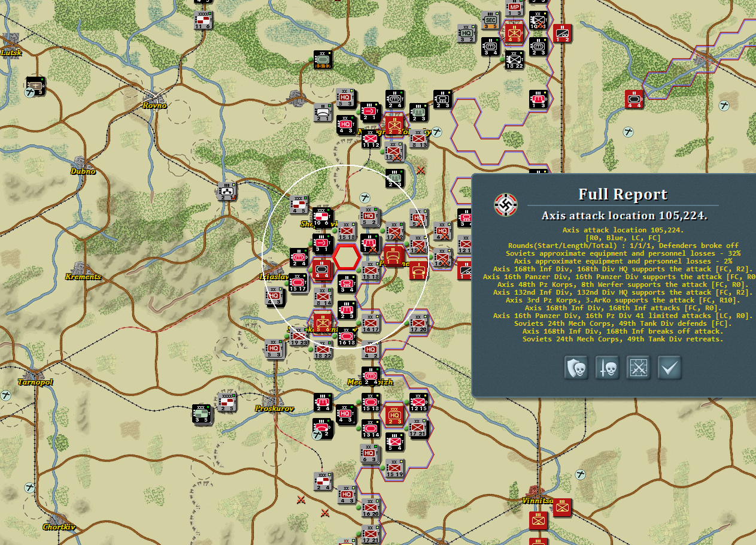Select the black regiment counter labeled 3 1
Image resolution: width=756 pixels, height=545 pixels.
pyautogui.click(x=323, y=242)
